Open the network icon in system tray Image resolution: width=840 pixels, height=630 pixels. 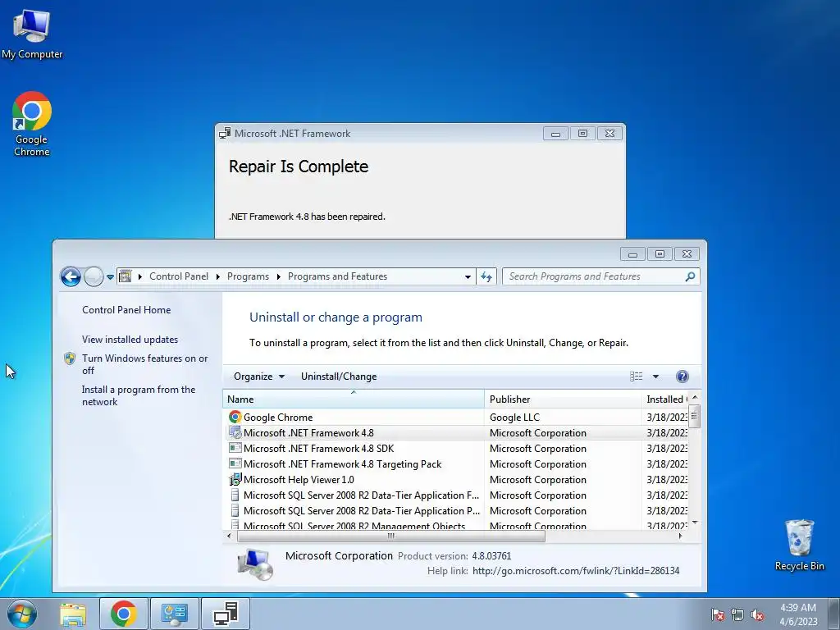click(737, 614)
